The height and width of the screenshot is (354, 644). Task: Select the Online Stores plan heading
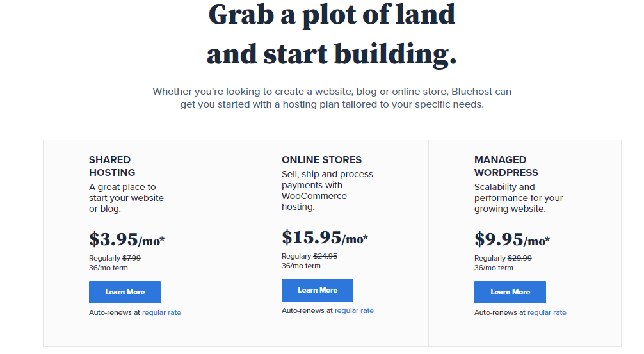point(321,160)
